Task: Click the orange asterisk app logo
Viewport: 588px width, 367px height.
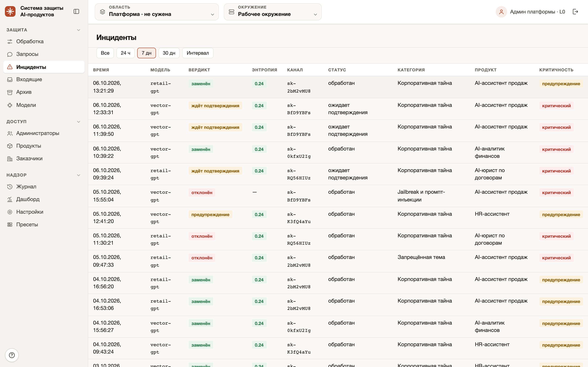Action: [x=10, y=11]
